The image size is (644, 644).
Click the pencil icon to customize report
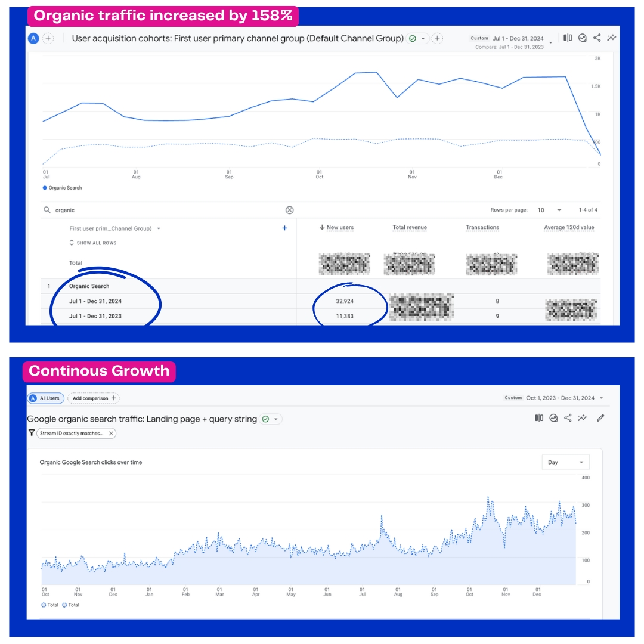click(x=600, y=418)
